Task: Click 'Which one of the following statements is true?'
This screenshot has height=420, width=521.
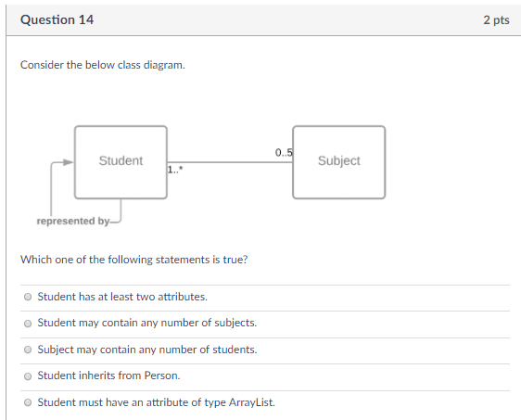Action: pyautogui.click(x=134, y=260)
